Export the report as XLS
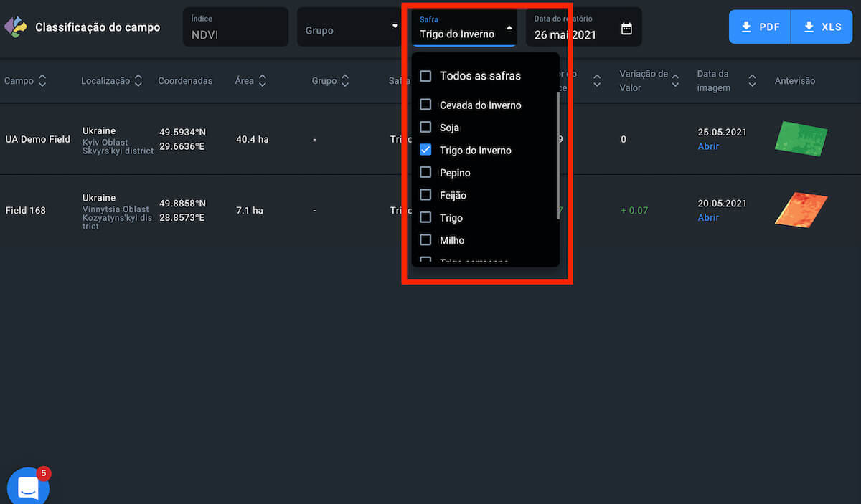 coord(822,27)
